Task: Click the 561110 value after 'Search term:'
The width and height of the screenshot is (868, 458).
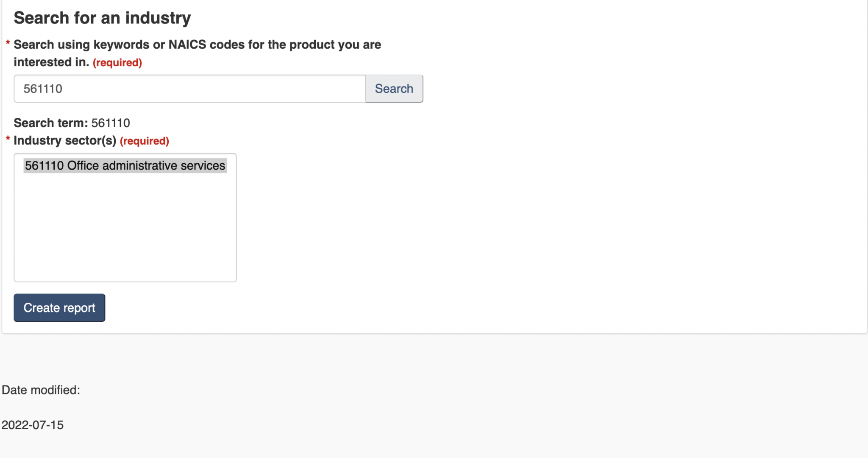Action: [111, 123]
